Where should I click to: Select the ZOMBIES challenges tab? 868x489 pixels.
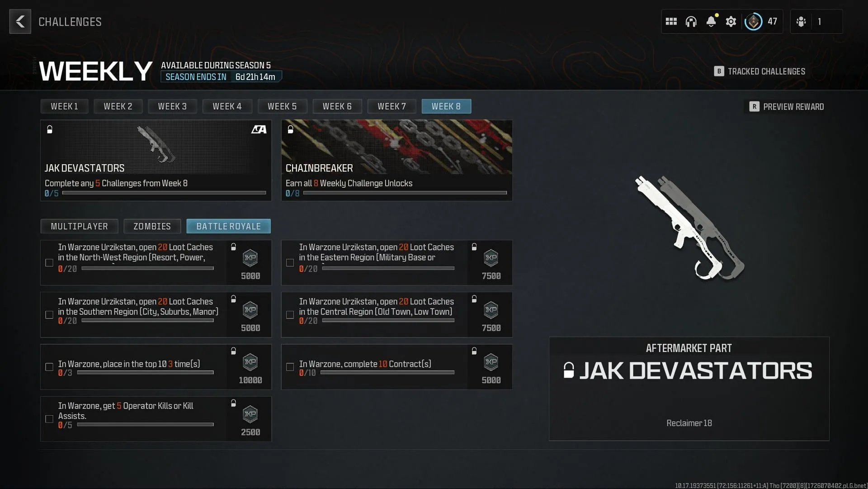click(151, 226)
